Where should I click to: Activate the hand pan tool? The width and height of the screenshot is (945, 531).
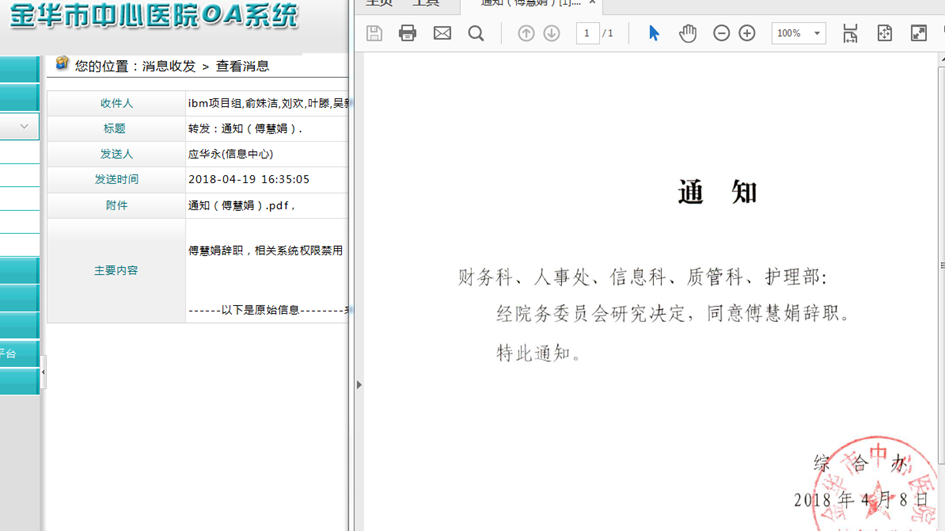(688, 33)
